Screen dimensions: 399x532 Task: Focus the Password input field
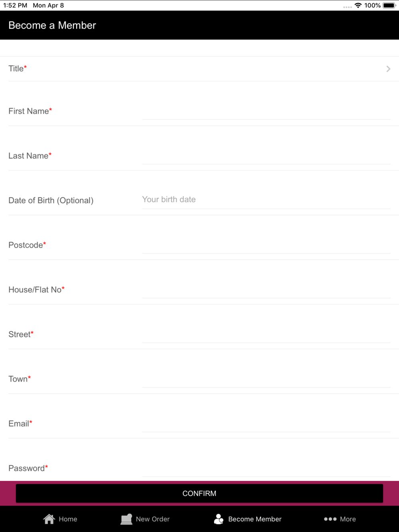click(266, 468)
